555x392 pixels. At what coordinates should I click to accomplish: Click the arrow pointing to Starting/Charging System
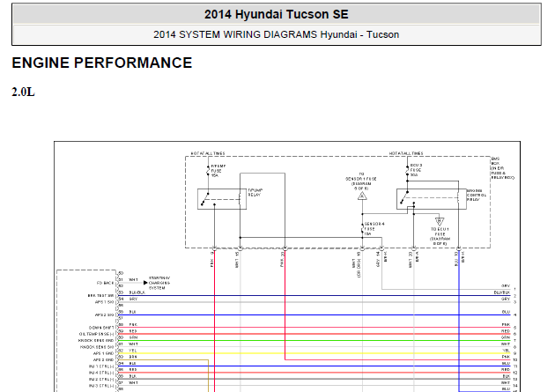coord(145,283)
